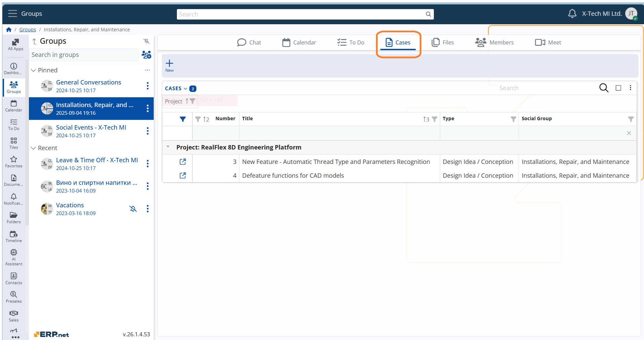Open Sales from the sidebar
This screenshot has width=644, height=340.
[14, 316]
